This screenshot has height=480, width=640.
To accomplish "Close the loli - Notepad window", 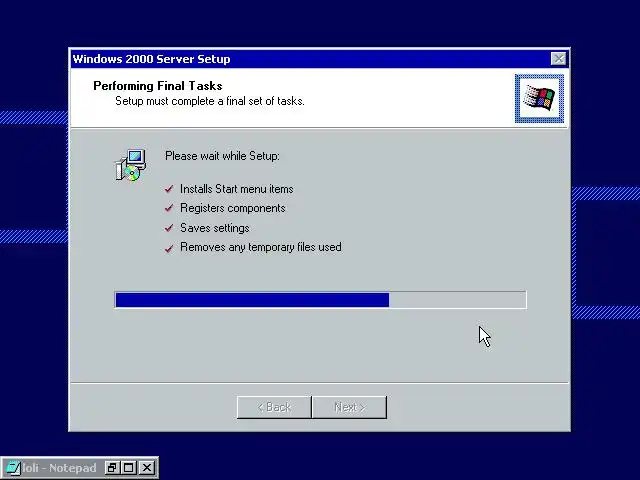I will (x=147, y=468).
